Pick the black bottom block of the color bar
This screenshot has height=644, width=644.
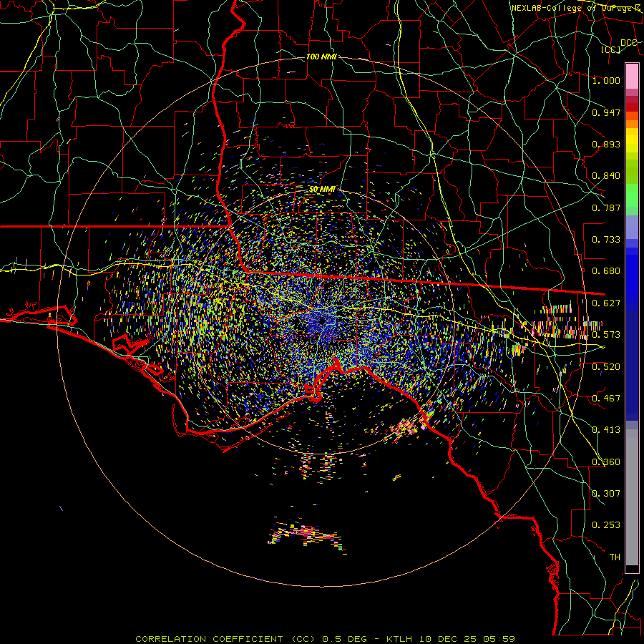click(x=632, y=569)
